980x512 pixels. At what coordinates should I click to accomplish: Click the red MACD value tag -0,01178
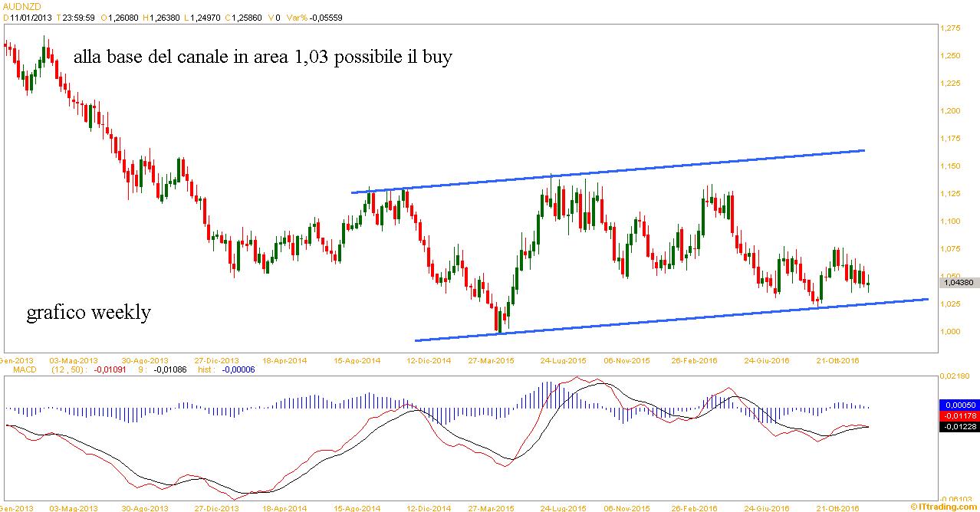(958, 415)
